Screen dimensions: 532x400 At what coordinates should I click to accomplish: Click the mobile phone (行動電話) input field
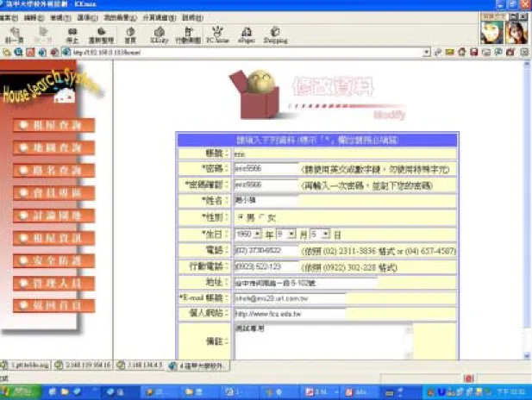tap(266, 266)
